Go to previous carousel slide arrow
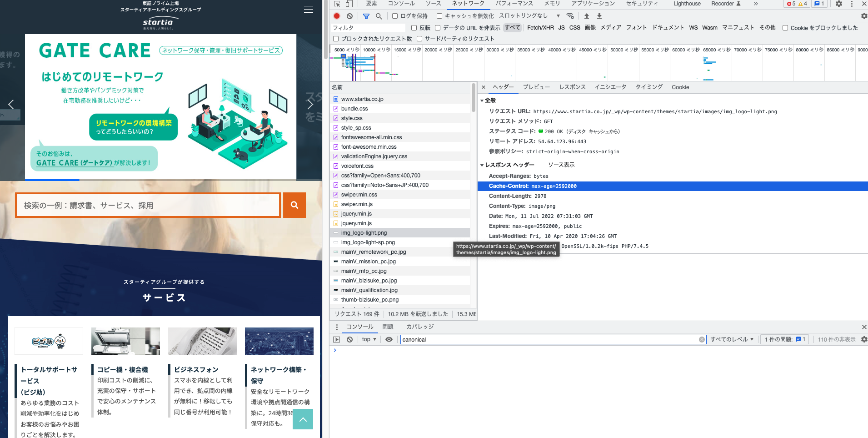Image resolution: width=868 pixels, height=438 pixels. point(11,104)
